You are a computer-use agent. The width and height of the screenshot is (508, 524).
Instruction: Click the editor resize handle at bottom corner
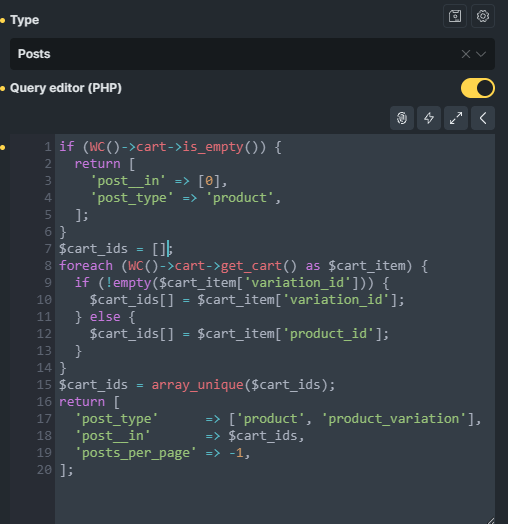pyautogui.click(x=491, y=521)
